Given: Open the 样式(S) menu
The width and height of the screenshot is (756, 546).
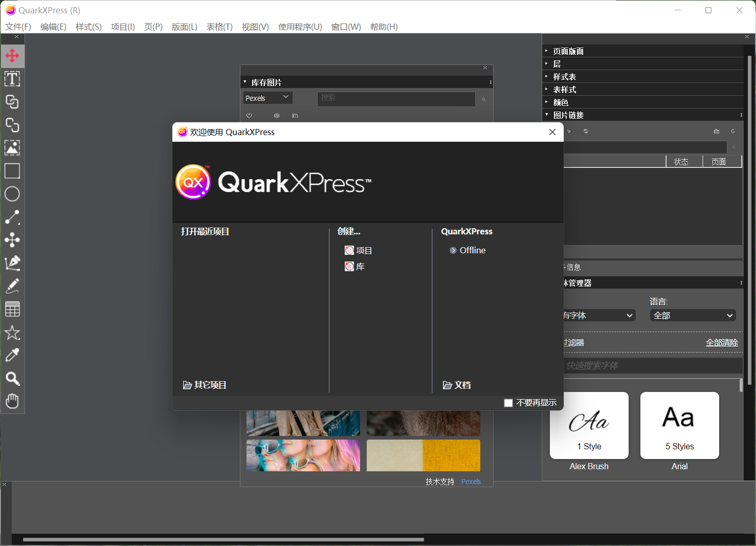Looking at the screenshot, I should pos(88,27).
